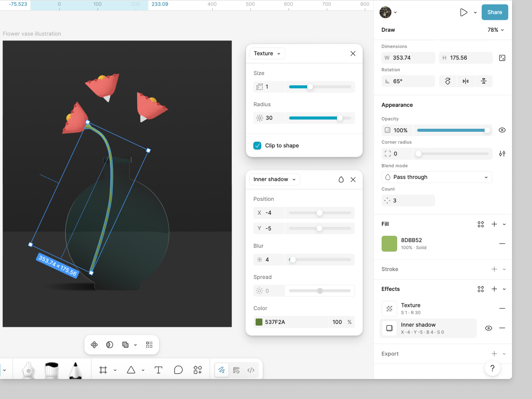The width and height of the screenshot is (532, 399).
Task: Open the Texture effect type dropdown
Action: click(267, 53)
